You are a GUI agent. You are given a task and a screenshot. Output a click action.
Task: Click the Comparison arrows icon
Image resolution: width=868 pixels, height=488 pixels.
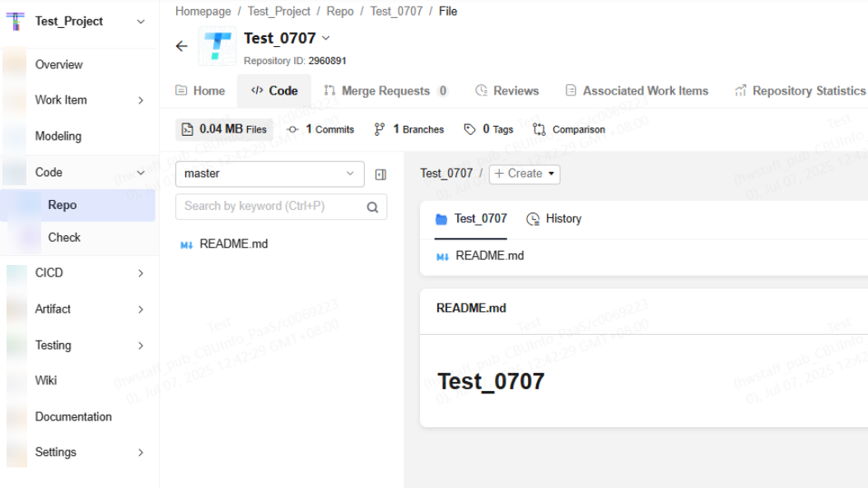pos(539,129)
